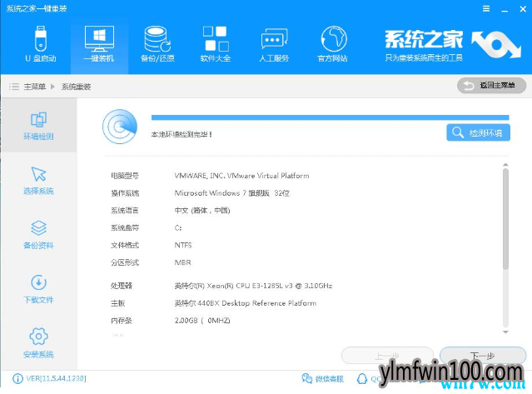Click 中文 (简体，中国) value
The height and width of the screenshot is (394, 532).
pos(202,211)
